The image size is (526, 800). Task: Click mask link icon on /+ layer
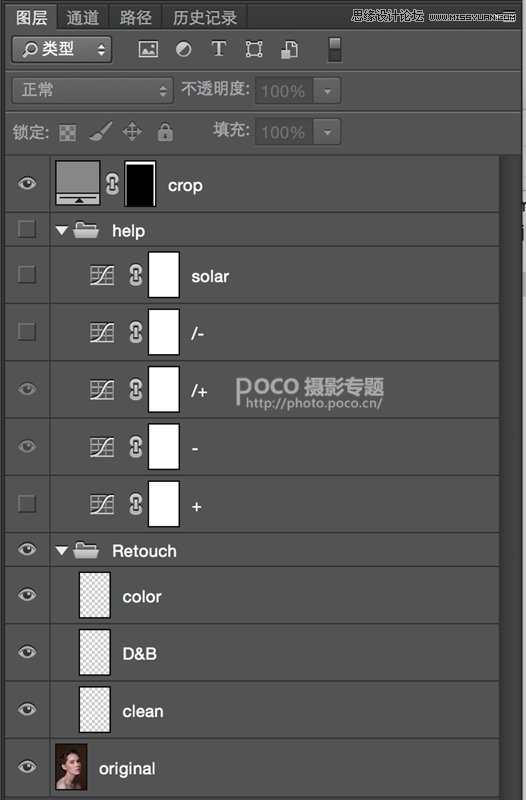(135, 390)
